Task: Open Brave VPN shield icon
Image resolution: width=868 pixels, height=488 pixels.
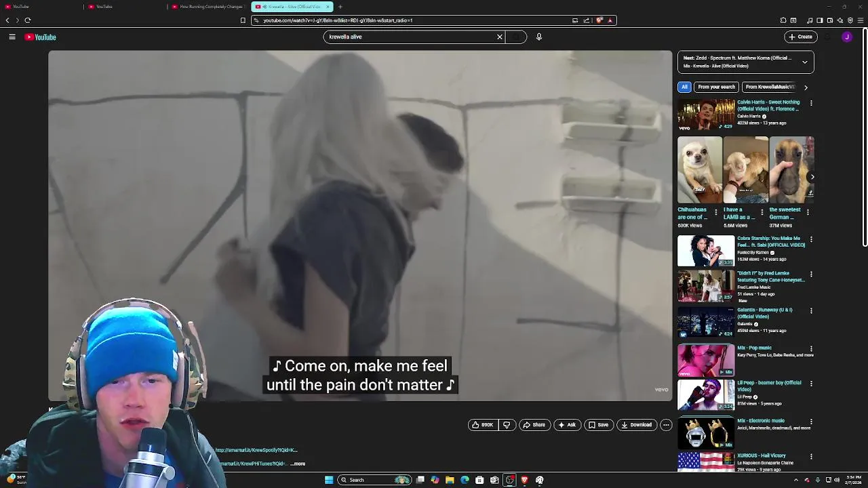Action: tap(850, 20)
